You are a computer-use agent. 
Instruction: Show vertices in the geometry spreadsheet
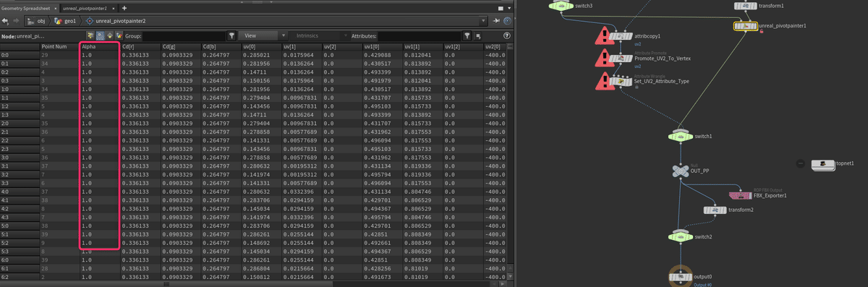[99, 35]
